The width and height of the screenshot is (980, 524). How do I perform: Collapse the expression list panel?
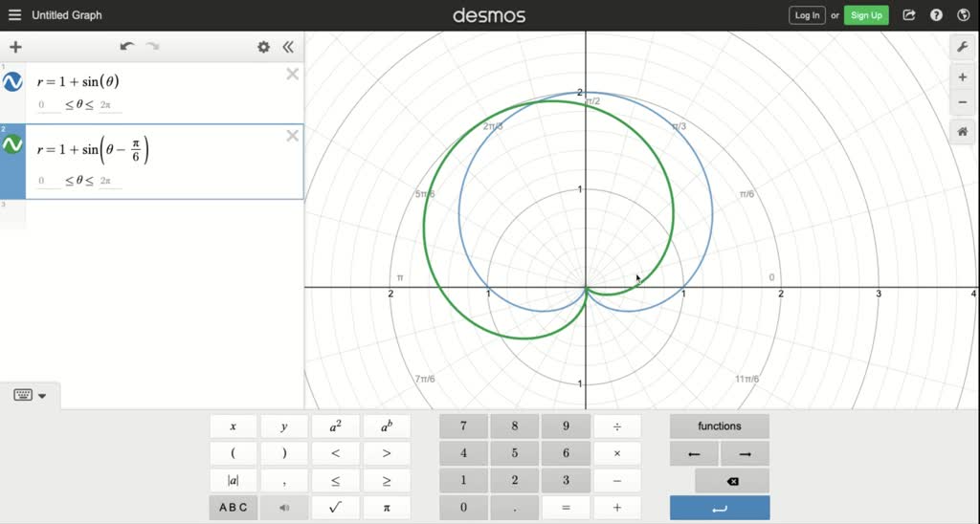287,47
